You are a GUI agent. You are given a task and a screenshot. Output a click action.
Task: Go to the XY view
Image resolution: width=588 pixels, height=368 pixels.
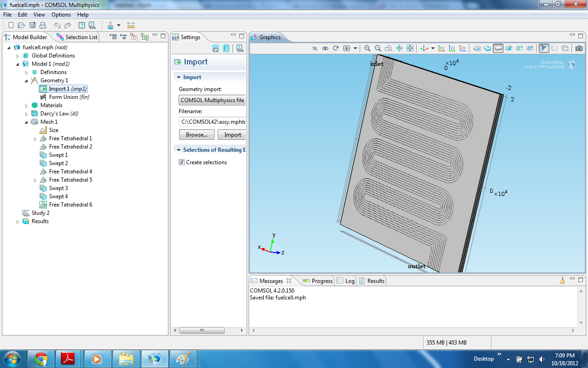coord(441,48)
